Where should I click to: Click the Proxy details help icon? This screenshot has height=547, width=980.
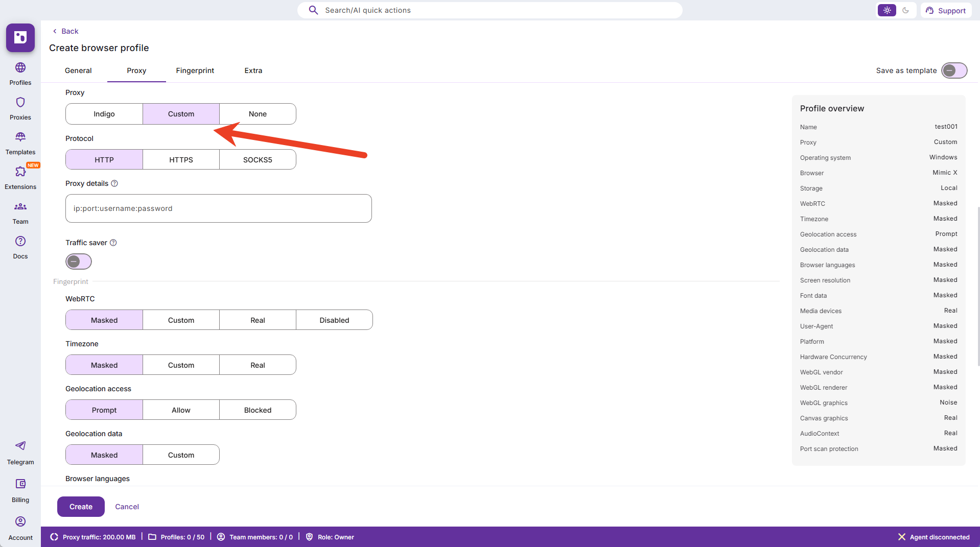click(x=114, y=184)
